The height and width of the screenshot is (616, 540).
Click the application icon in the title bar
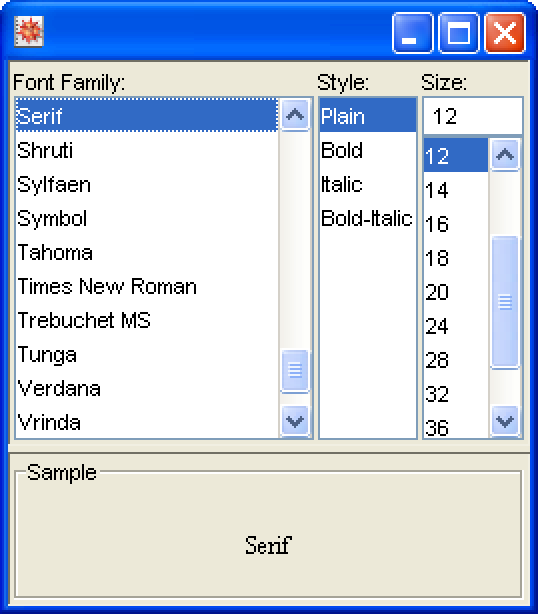click(29, 31)
